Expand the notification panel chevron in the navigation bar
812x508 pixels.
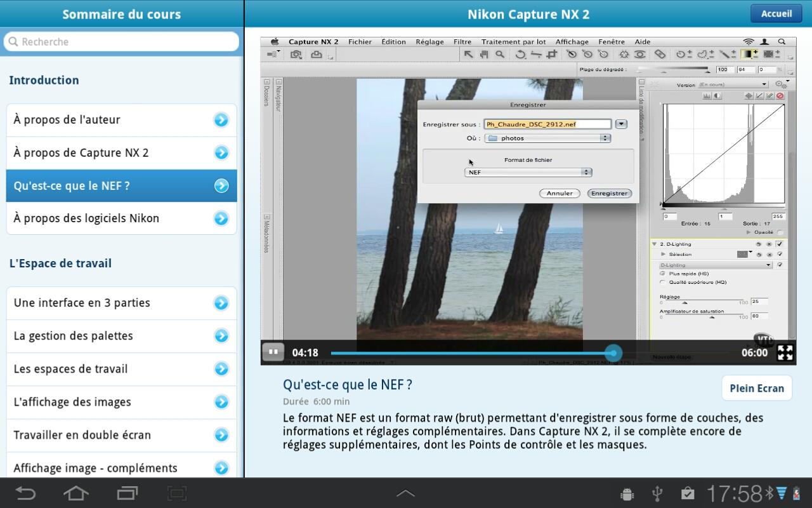pos(405,493)
